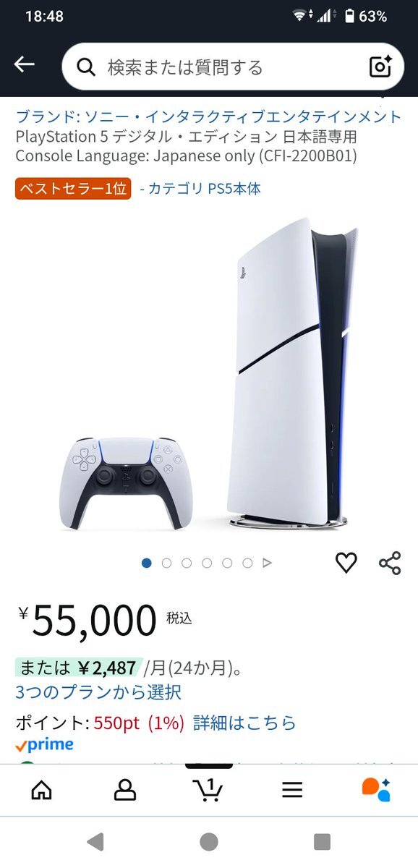The image size is (418, 868).
Task: Go to Amazon home icon
Action: tap(42, 790)
